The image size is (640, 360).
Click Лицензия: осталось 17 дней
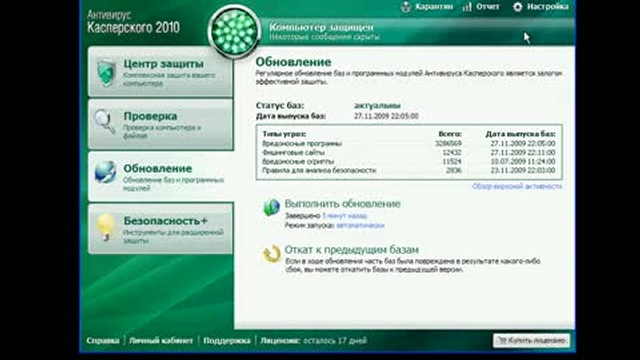[313, 340]
